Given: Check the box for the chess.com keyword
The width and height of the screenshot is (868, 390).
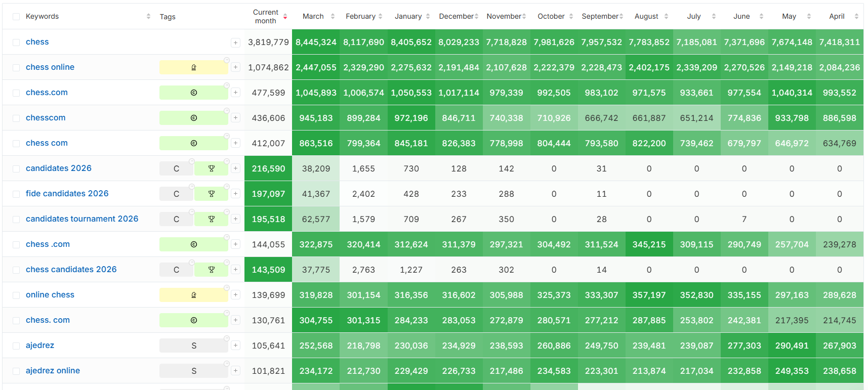Looking at the screenshot, I should click(x=16, y=93).
